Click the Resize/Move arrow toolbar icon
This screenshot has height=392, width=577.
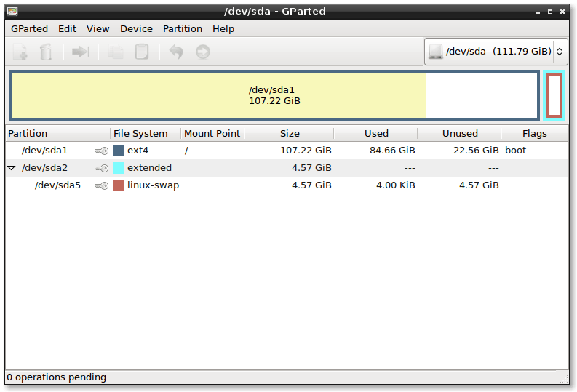pos(81,52)
